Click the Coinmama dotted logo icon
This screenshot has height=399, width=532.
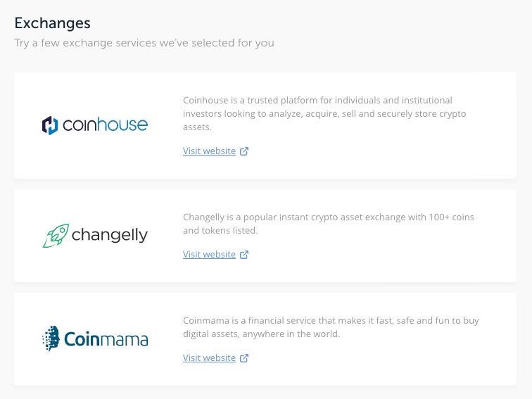pos(51,338)
